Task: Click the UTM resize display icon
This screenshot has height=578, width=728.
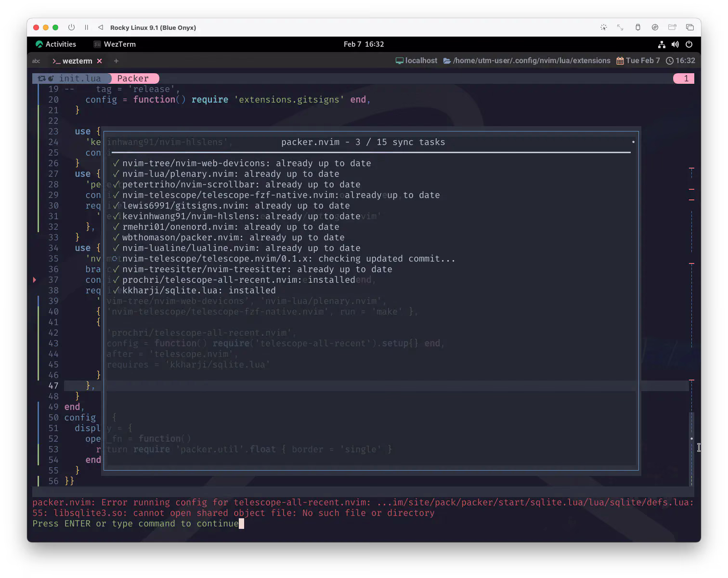Action: [x=620, y=27]
